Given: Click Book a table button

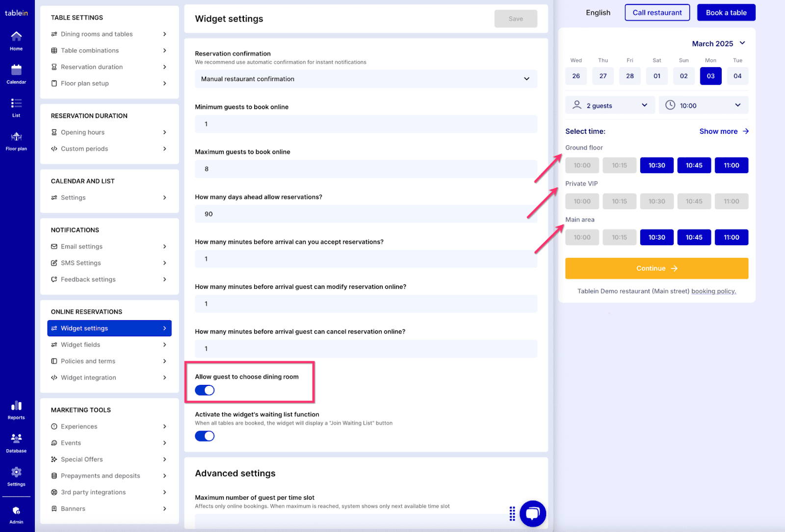Looking at the screenshot, I should click(726, 13).
